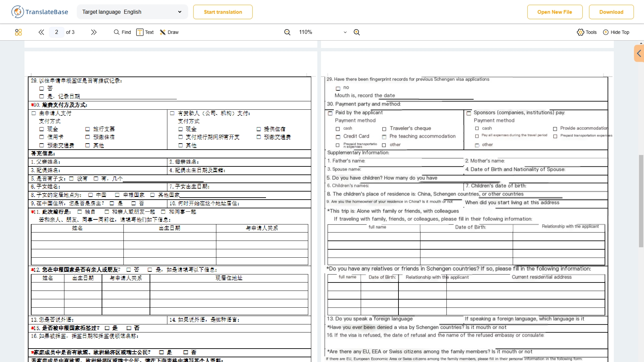Check the 信用卡 checkbox in Chinese form

(x=42, y=137)
